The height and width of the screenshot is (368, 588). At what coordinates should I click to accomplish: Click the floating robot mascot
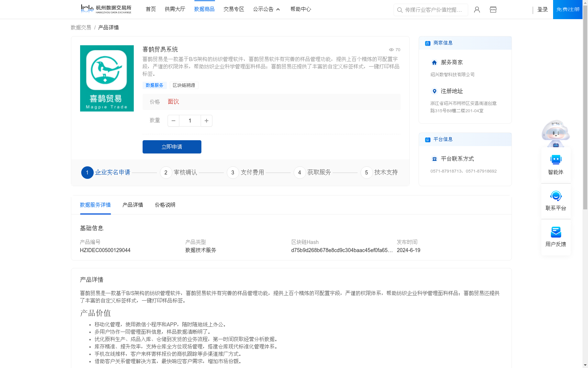point(556,133)
